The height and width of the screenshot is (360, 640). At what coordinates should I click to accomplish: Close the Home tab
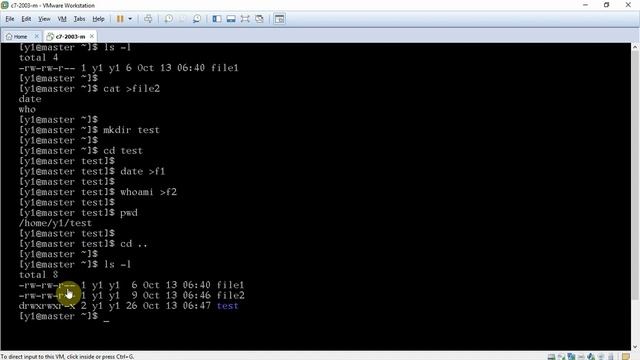[36, 36]
